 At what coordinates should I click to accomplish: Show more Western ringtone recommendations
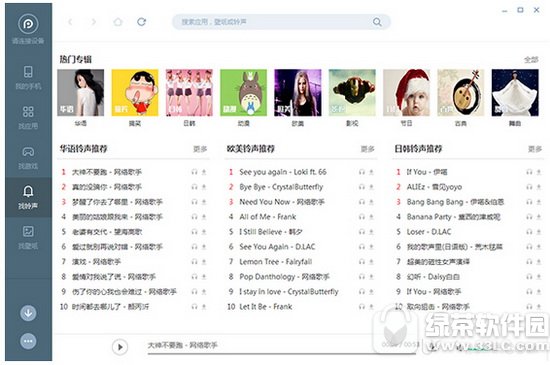point(367,149)
